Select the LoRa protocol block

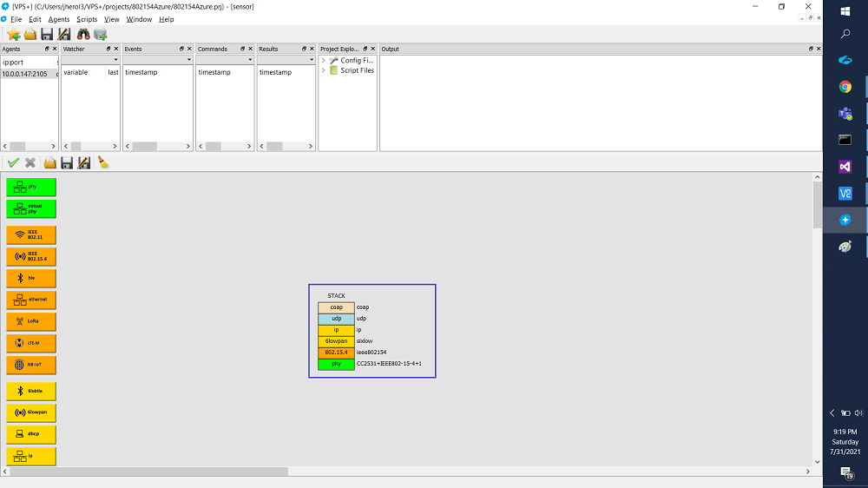[31, 321]
